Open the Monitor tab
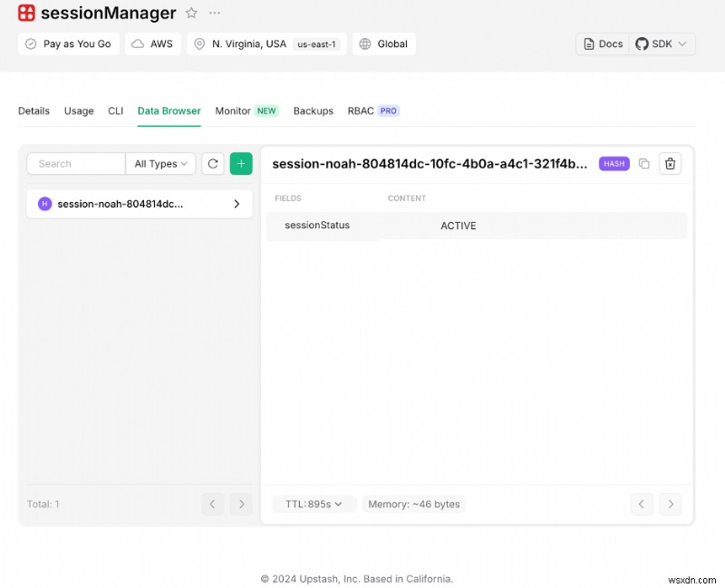This screenshot has height=588, width=725. click(x=246, y=111)
